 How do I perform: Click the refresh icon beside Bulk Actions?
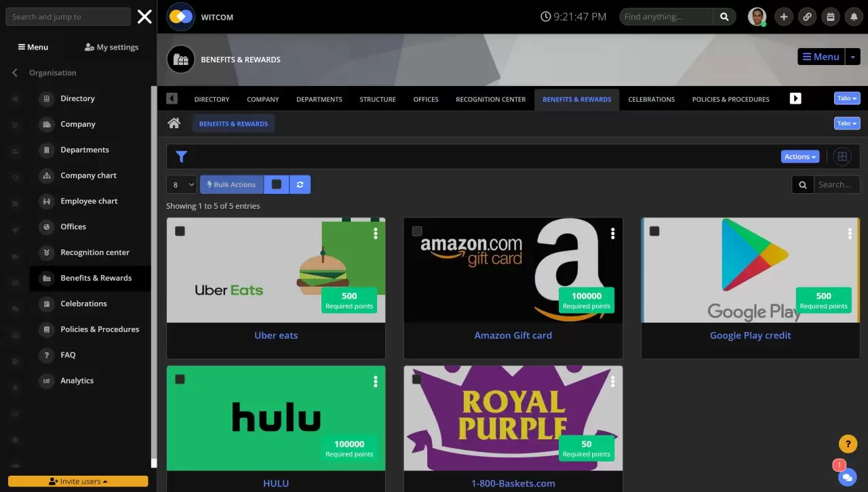pyautogui.click(x=300, y=184)
